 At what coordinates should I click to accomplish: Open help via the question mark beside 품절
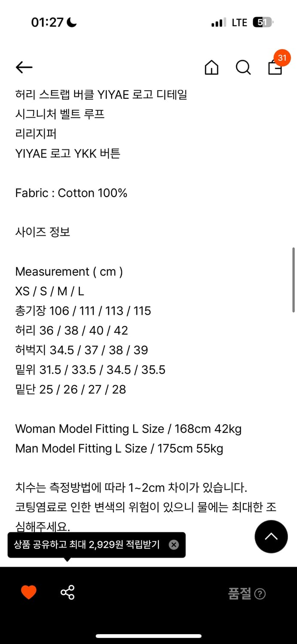point(260,594)
